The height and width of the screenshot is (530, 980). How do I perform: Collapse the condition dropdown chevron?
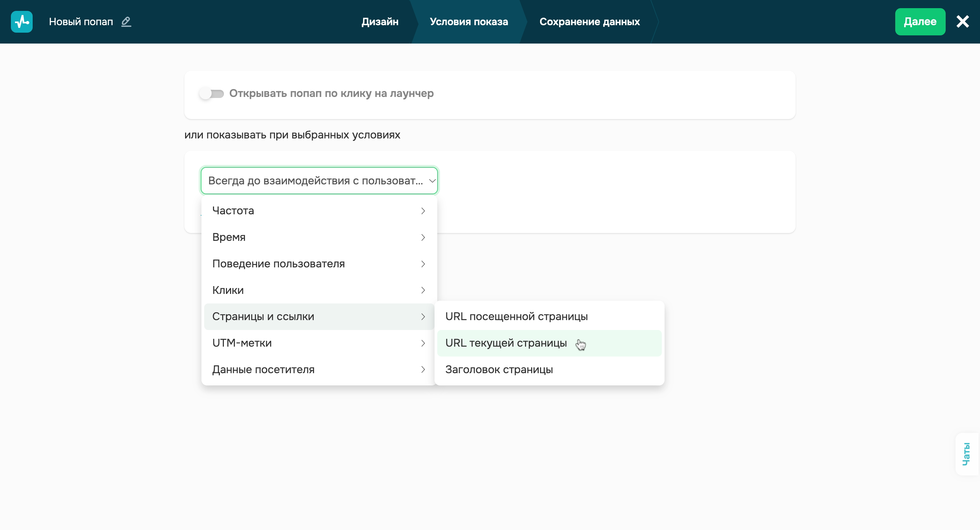pos(432,181)
